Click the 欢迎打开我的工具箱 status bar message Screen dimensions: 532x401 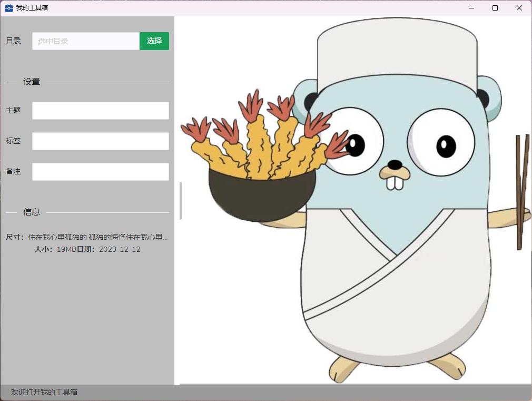pos(44,392)
